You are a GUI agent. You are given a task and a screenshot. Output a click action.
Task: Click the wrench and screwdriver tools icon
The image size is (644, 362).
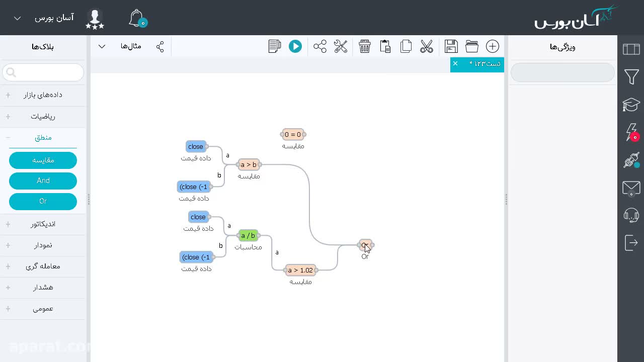pyautogui.click(x=341, y=46)
